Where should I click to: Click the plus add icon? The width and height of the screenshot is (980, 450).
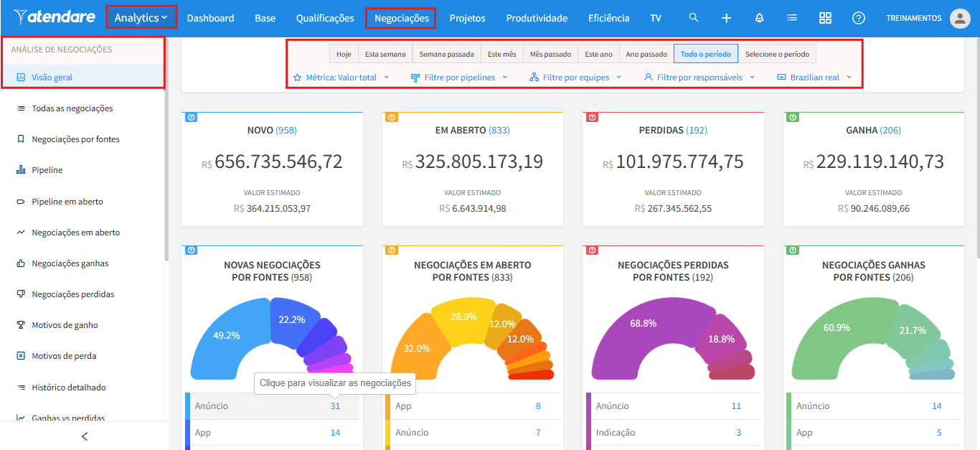726,18
